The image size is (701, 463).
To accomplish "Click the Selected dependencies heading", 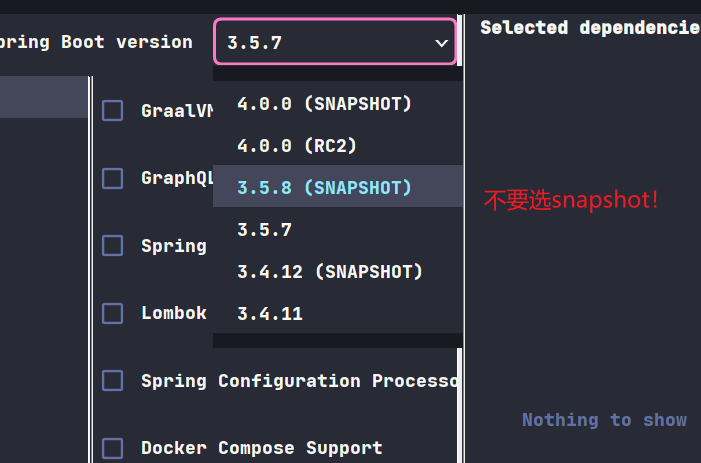I will pyautogui.click(x=591, y=28).
